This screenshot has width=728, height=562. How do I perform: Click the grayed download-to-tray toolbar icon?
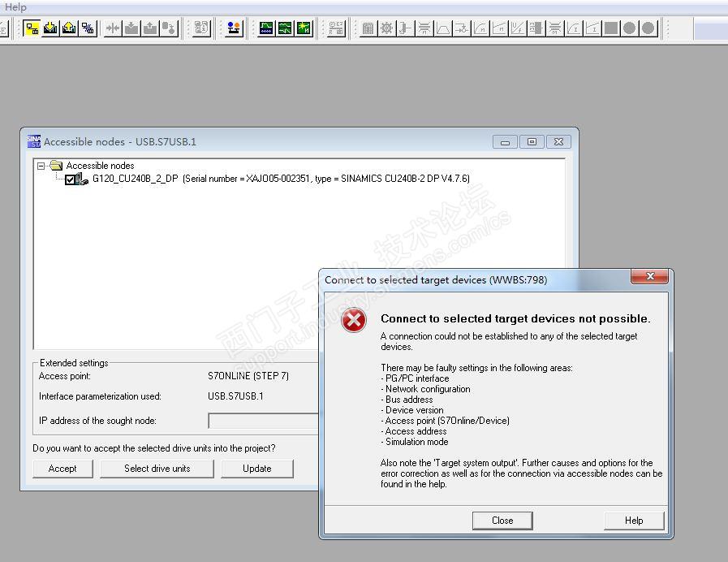(131, 28)
